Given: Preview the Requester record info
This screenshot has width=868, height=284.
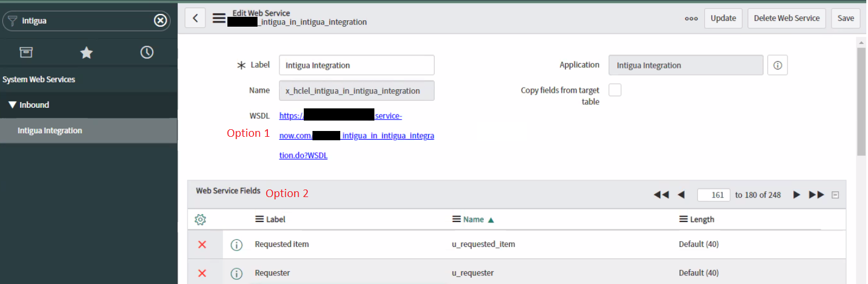Looking at the screenshot, I should [236, 273].
